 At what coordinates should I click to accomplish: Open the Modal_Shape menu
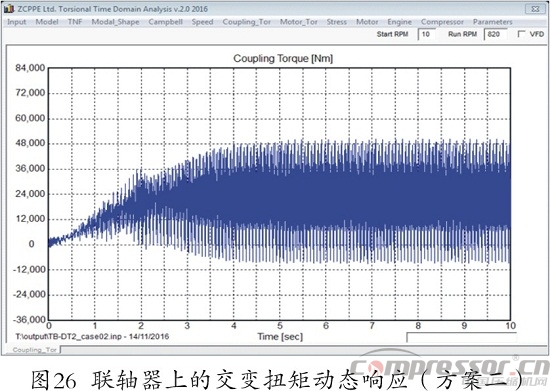tap(115, 22)
